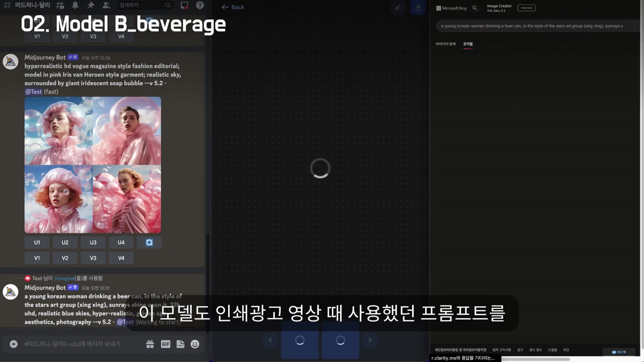This screenshot has height=362, width=644.
Task: Open the GIF picker
Action: 165,344
